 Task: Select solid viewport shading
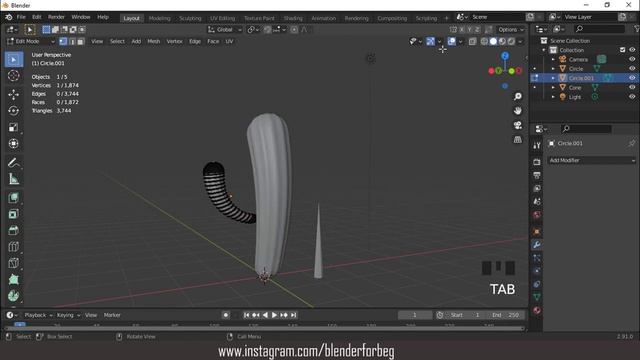click(x=493, y=41)
